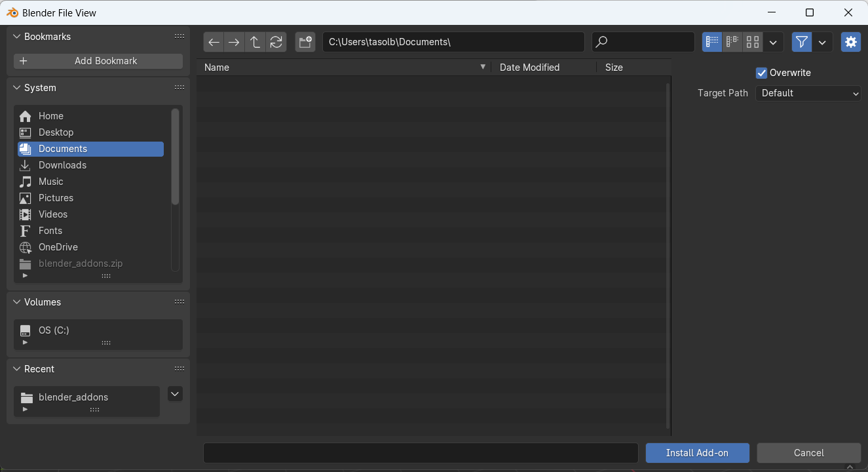Sort files by Date Modified column
Image resolution: width=868 pixels, height=472 pixels.
click(529, 67)
